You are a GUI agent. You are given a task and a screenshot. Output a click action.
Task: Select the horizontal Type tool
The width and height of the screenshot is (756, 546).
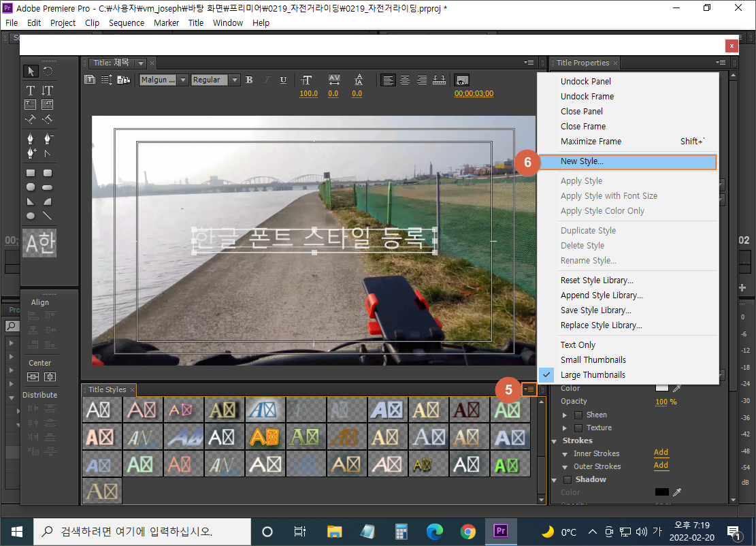pyautogui.click(x=31, y=90)
